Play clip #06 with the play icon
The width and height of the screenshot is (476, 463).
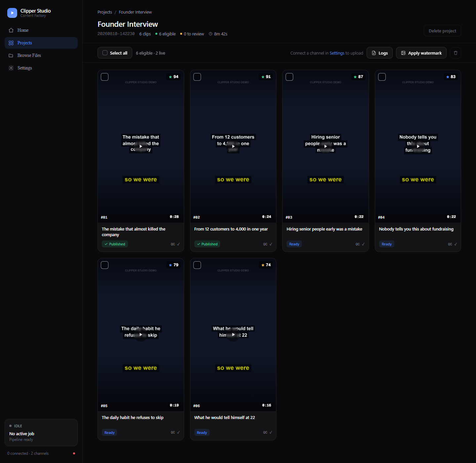[x=233, y=335]
